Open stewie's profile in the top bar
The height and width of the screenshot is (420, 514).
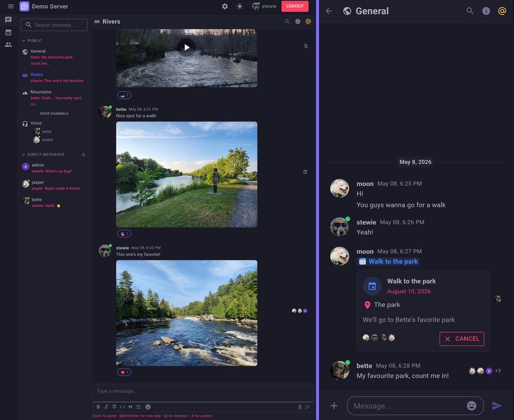pyautogui.click(x=264, y=6)
